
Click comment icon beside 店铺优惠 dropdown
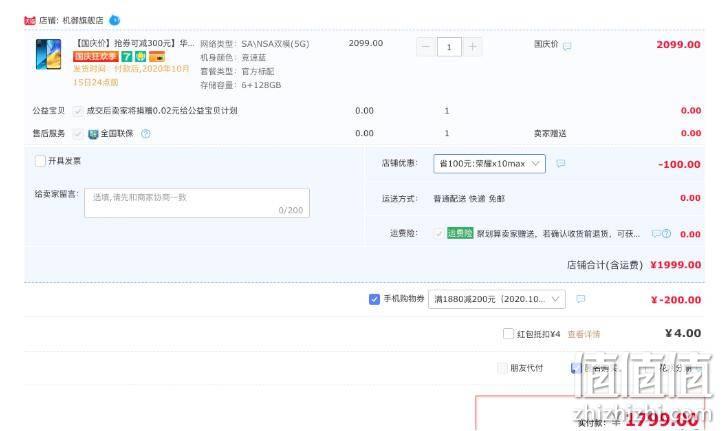[x=560, y=163]
